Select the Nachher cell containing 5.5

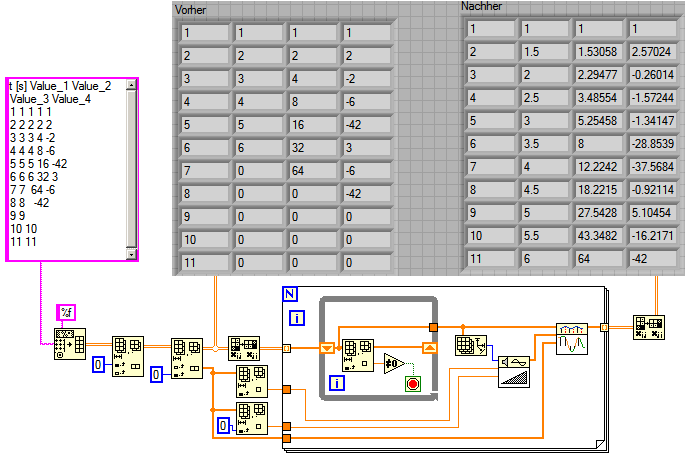(545, 236)
